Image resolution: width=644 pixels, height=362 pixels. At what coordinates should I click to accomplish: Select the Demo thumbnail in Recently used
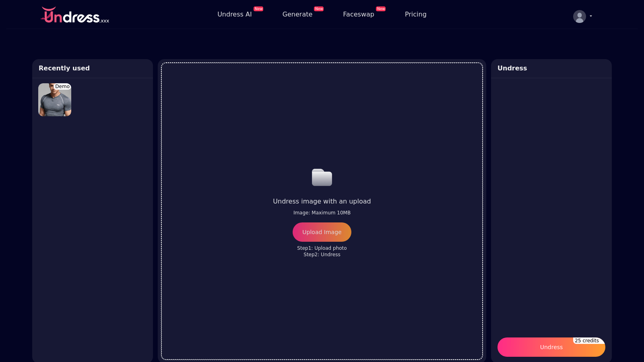pyautogui.click(x=55, y=100)
